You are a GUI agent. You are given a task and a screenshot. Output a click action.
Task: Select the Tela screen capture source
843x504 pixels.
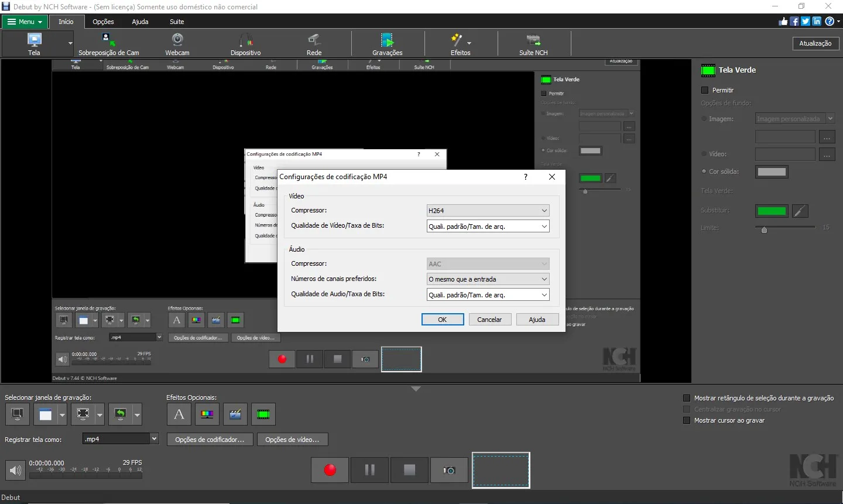(34, 44)
